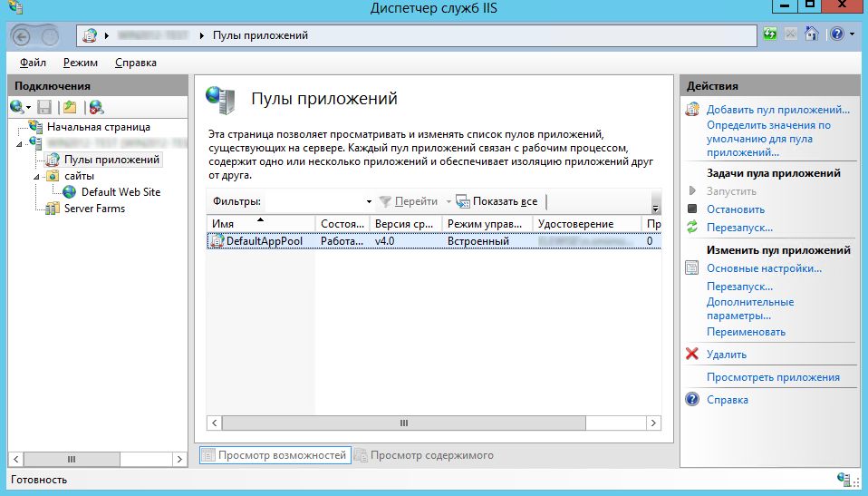Select the Start page tree item

pyautogui.click(x=98, y=127)
